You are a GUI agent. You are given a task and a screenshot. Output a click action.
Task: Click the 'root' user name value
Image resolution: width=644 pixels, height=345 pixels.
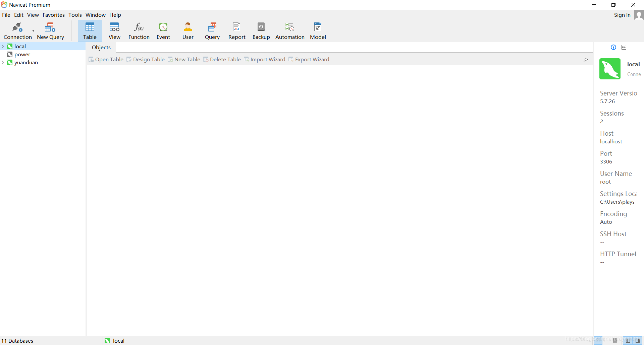[605, 182]
